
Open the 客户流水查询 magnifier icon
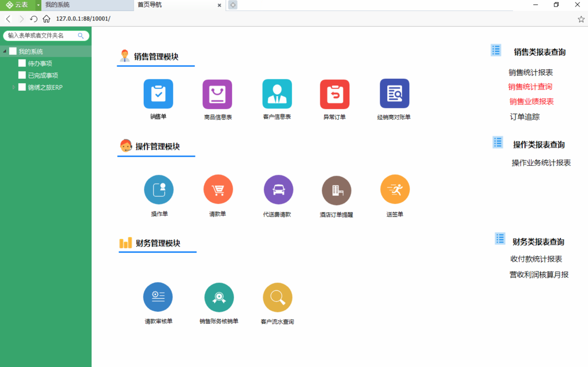point(277,297)
